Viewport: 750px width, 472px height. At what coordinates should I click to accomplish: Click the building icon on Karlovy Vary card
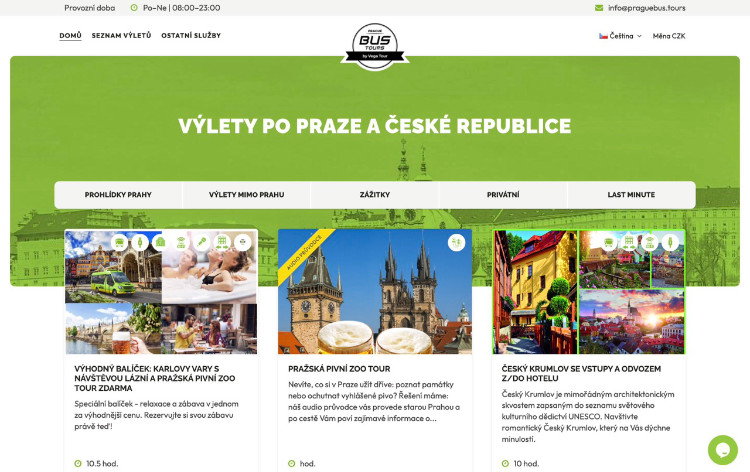tap(160, 242)
